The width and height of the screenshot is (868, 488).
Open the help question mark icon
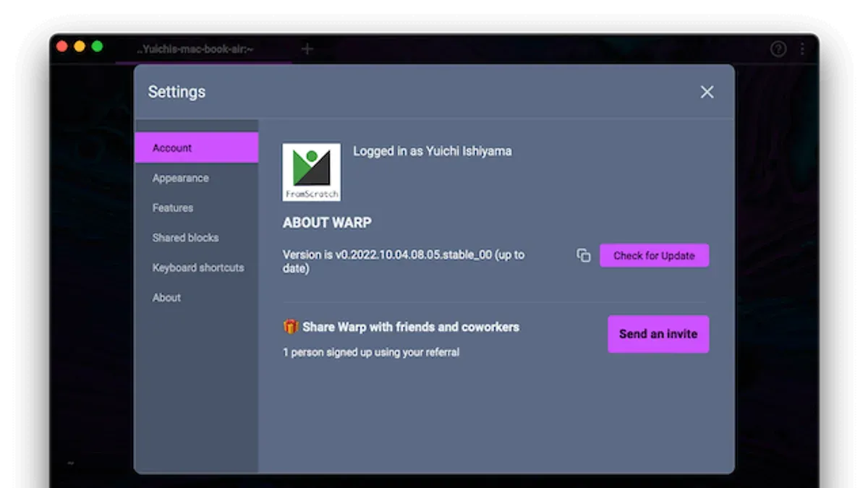click(778, 49)
